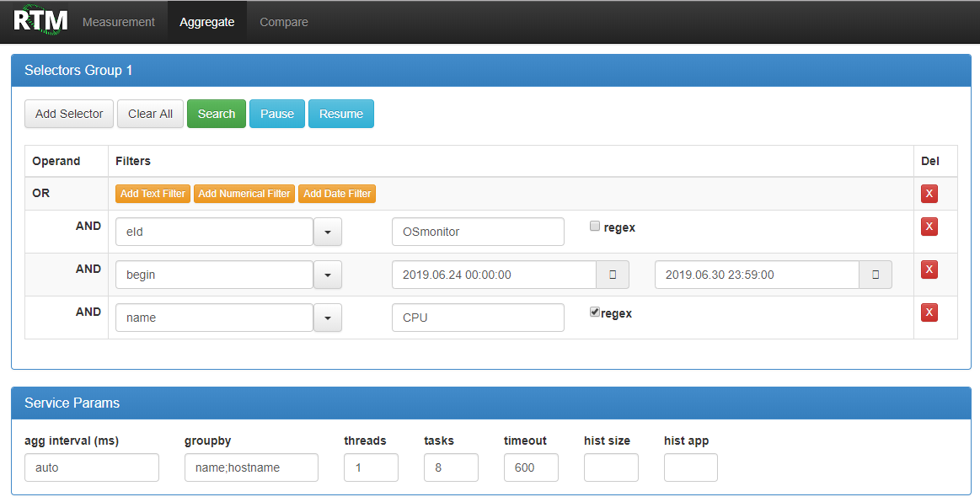Expand the eId key dropdown

click(328, 232)
